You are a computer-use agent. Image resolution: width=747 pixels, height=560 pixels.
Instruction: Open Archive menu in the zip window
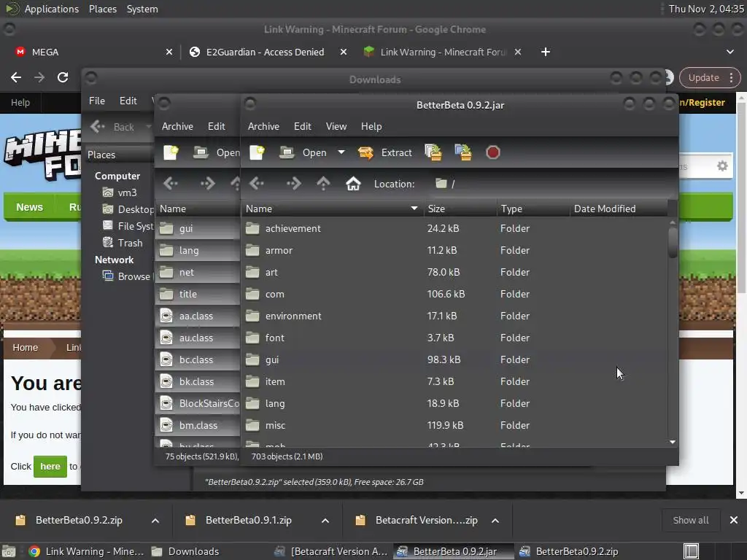[x=177, y=127]
